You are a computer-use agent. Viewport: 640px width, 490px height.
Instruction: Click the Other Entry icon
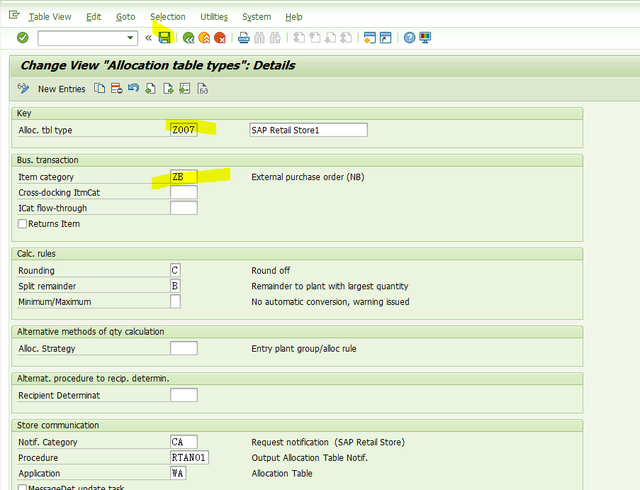pos(185,88)
